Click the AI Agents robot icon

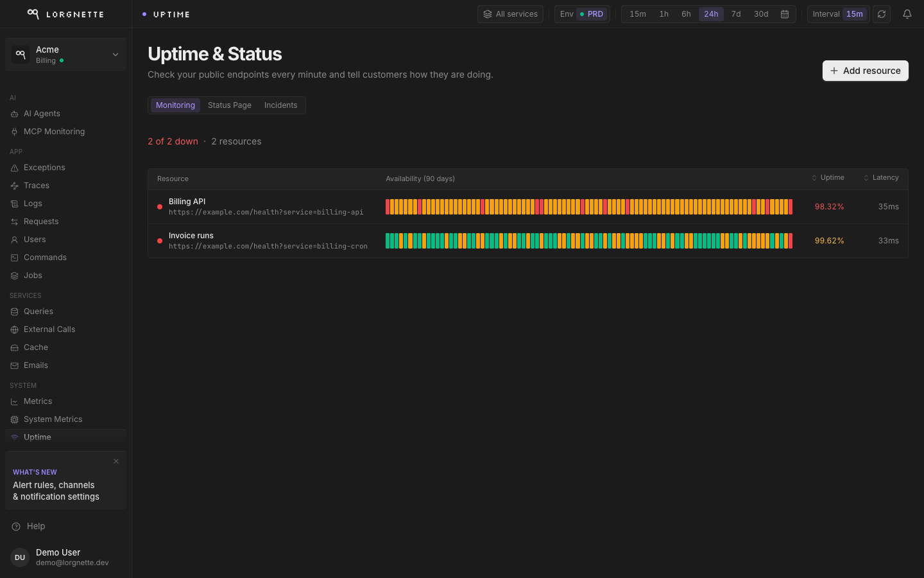[14, 114]
